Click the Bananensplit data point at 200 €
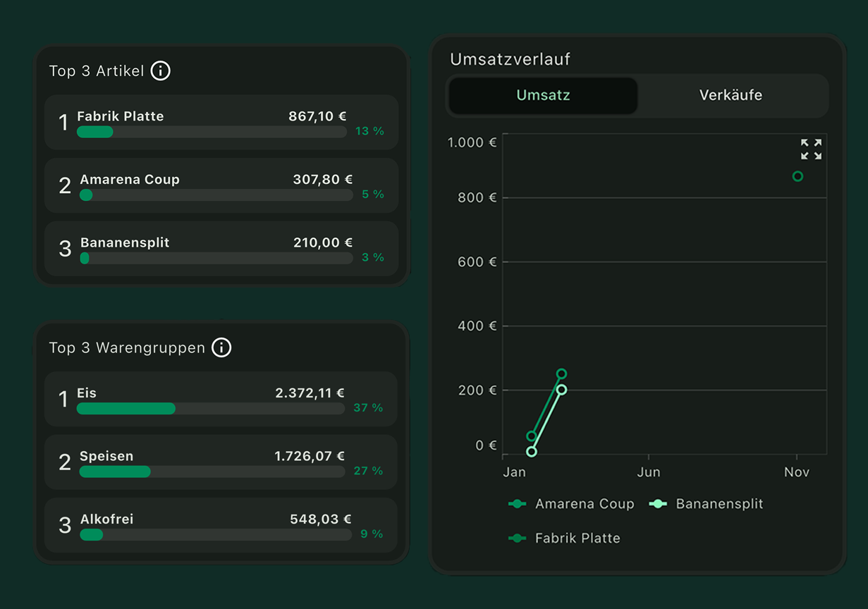The image size is (868, 609). 561,390
